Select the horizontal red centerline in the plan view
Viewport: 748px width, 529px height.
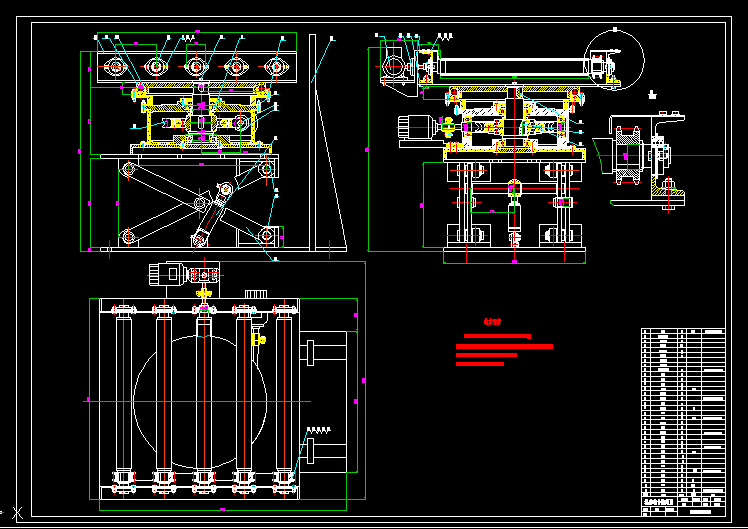[x=197, y=402]
